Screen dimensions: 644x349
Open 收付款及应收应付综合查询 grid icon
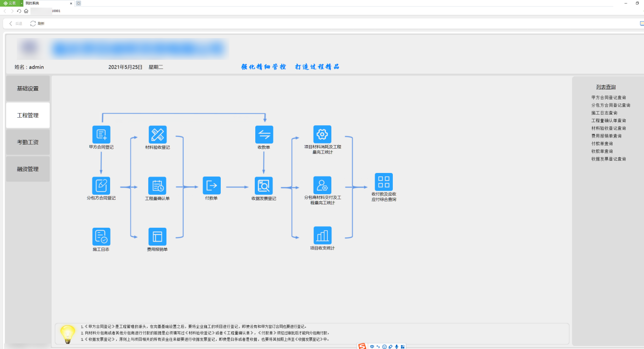[384, 182]
